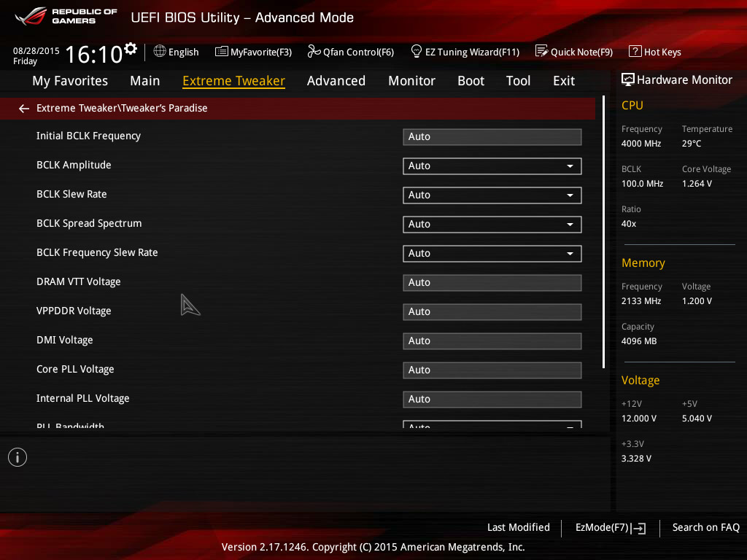Click the +12V reading 12.000 V
The height and width of the screenshot is (560, 747).
(639, 419)
